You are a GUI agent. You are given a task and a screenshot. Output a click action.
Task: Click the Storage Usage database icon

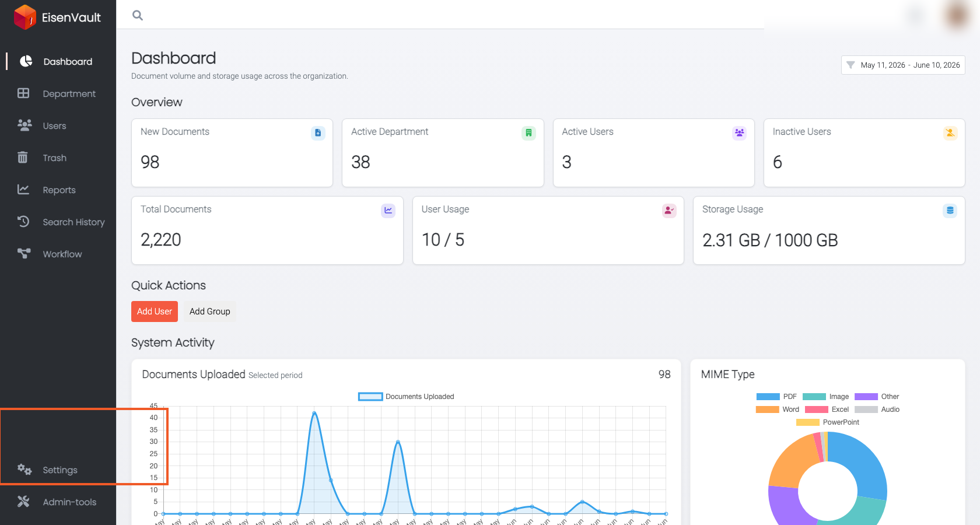(x=950, y=211)
